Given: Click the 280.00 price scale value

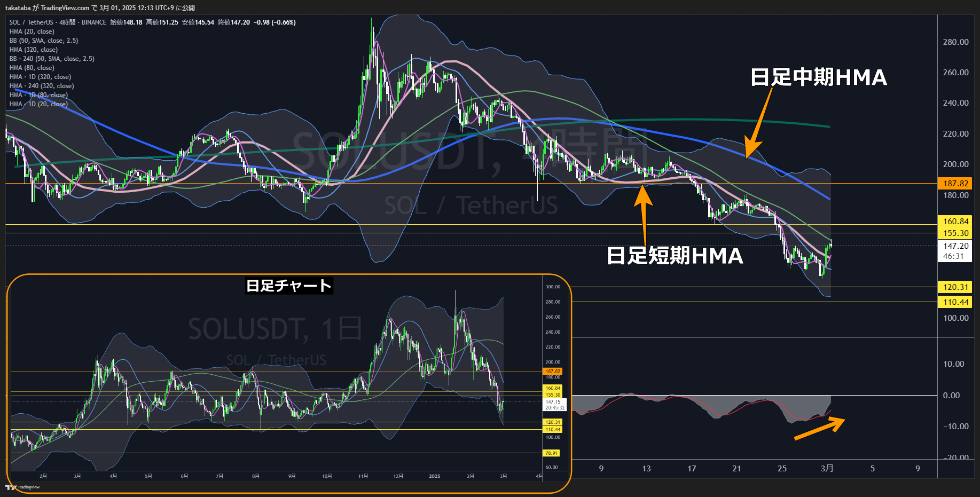Looking at the screenshot, I should [x=955, y=42].
